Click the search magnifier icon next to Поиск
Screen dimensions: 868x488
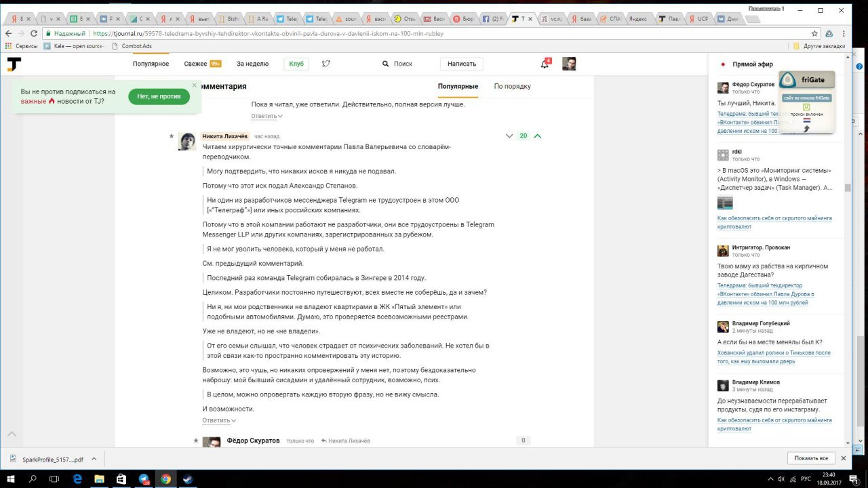pyautogui.click(x=386, y=64)
